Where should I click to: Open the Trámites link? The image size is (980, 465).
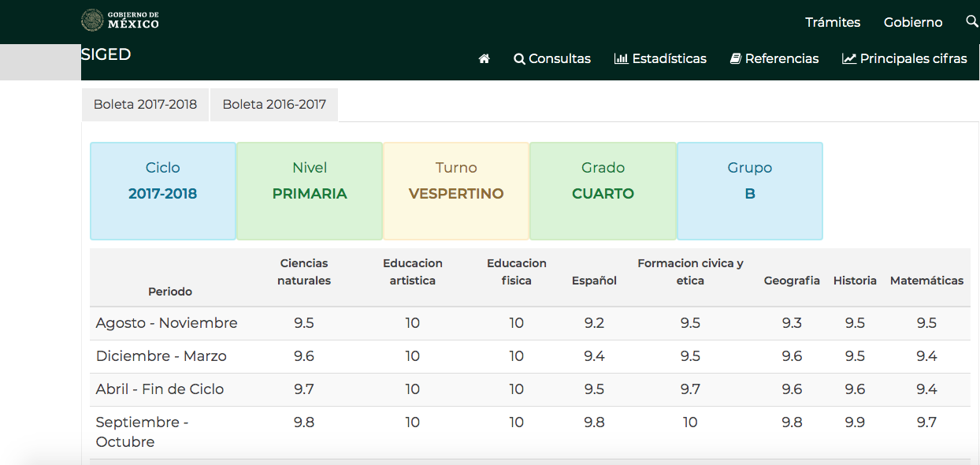pos(832,22)
